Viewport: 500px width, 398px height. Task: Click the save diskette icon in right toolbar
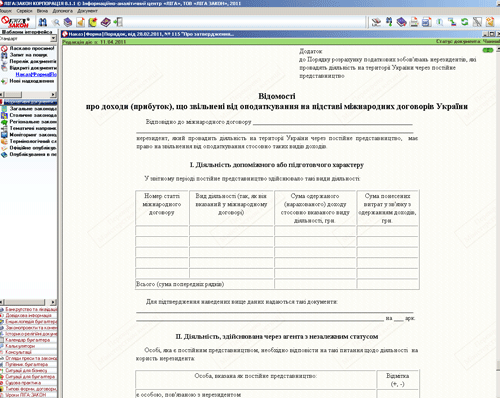click(x=427, y=22)
